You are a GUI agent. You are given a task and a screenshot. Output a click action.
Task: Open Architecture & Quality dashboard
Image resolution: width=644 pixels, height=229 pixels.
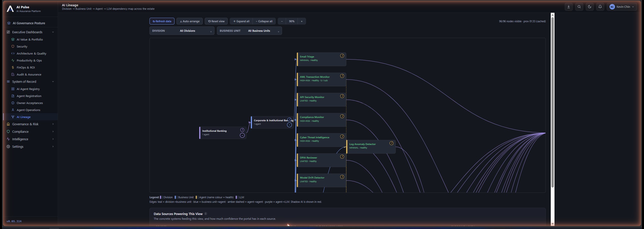pos(31,53)
